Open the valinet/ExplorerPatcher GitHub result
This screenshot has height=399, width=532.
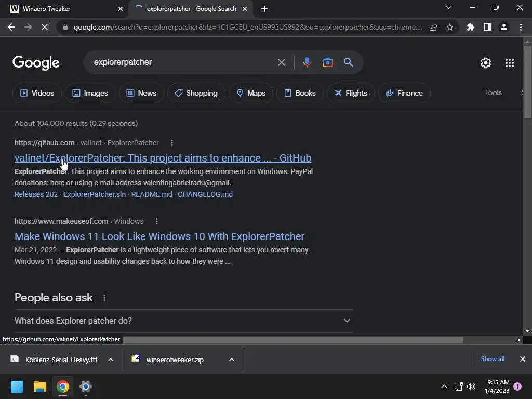click(163, 158)
